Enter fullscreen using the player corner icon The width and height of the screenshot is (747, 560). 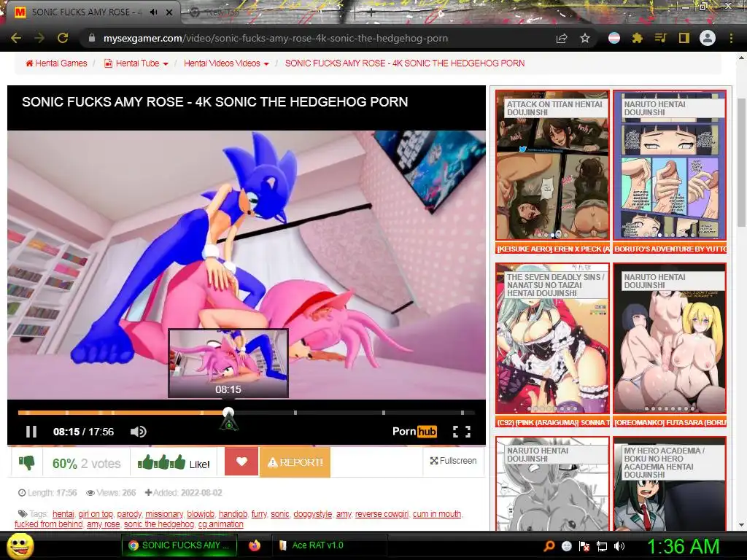(x=461, y=432)
